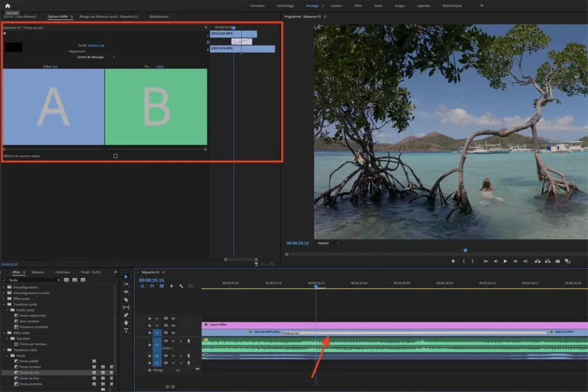Switch to the Couleur workspace
The width and height of the screenshot is (588, 392).
tap(336, 6)
